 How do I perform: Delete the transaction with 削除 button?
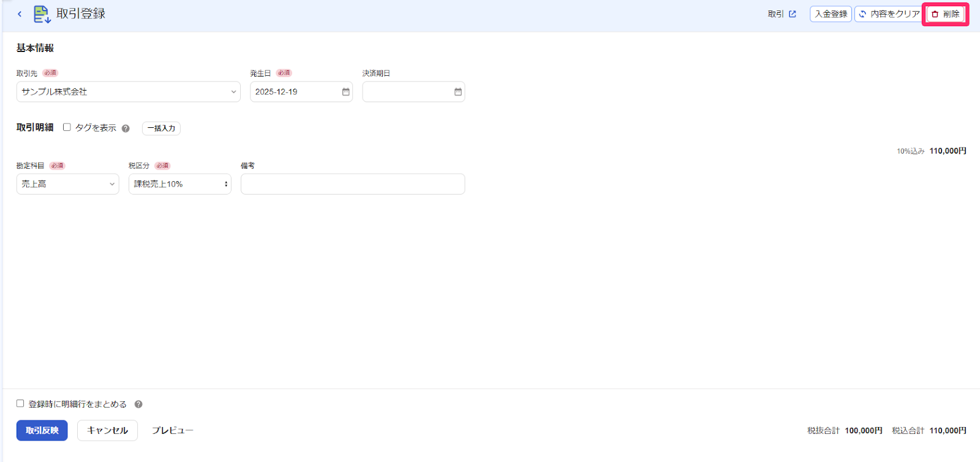[x=945, y=13]
